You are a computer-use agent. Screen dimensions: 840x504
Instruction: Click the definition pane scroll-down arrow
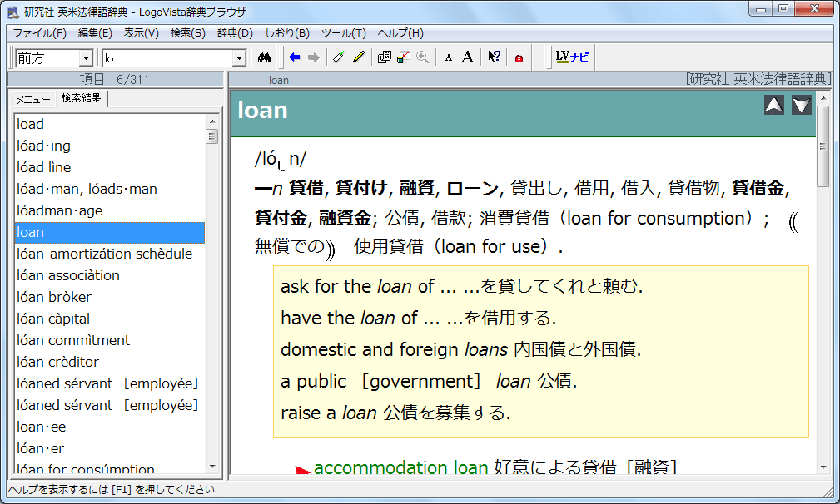coord(823,467)
